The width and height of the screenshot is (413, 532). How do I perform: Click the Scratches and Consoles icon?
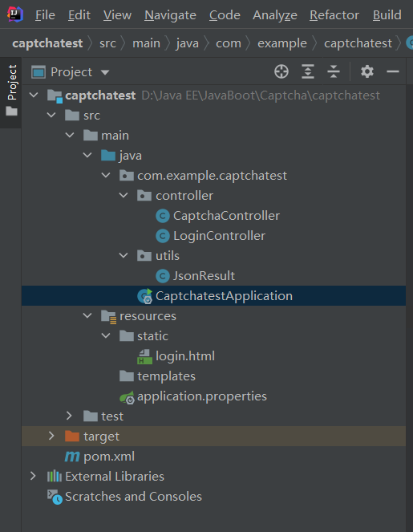tap(55, 497)
